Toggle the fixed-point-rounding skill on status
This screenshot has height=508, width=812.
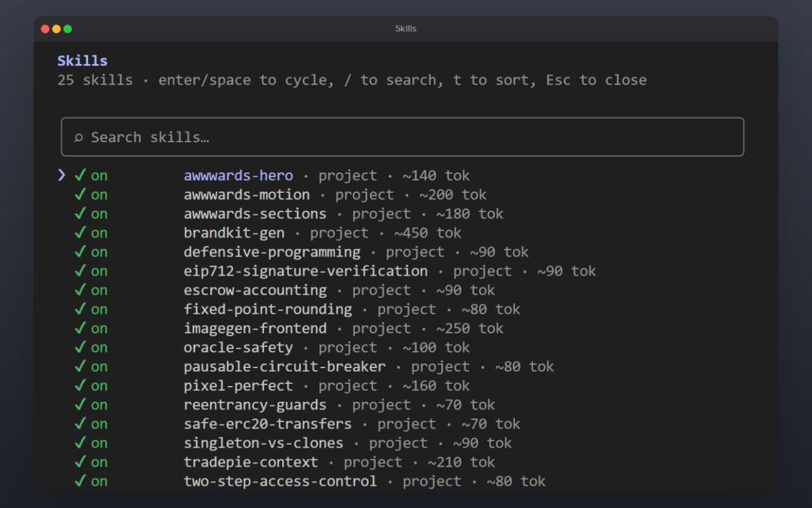click(91, 309)
